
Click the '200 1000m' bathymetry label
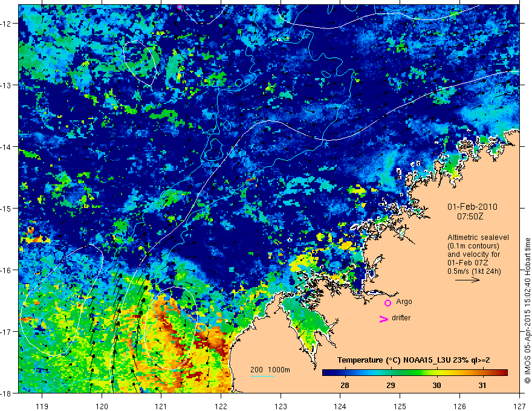[x=270, y=370]
